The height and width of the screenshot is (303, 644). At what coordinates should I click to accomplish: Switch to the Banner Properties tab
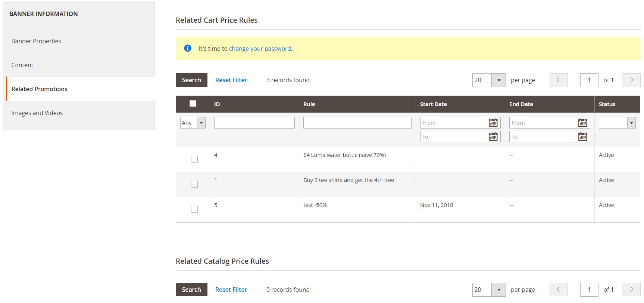click(x=36, y=41)
